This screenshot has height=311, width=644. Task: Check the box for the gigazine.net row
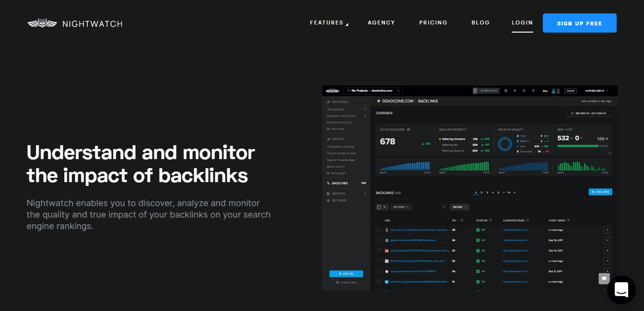[379, 240]
